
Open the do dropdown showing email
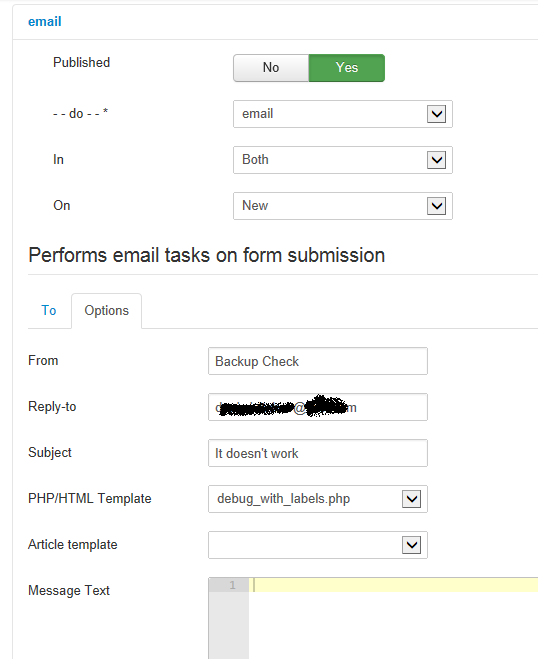(343, 113)
